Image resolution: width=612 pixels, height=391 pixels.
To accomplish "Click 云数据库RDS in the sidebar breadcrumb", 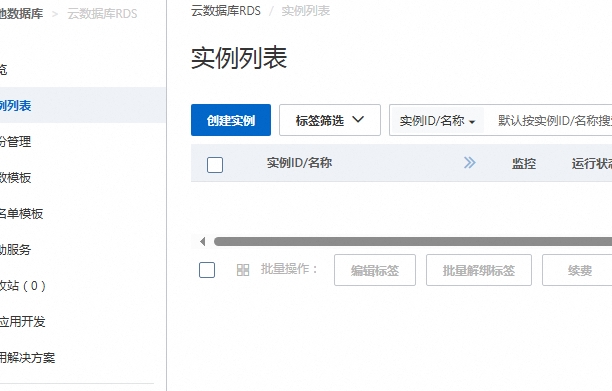I will click(102, 14).
